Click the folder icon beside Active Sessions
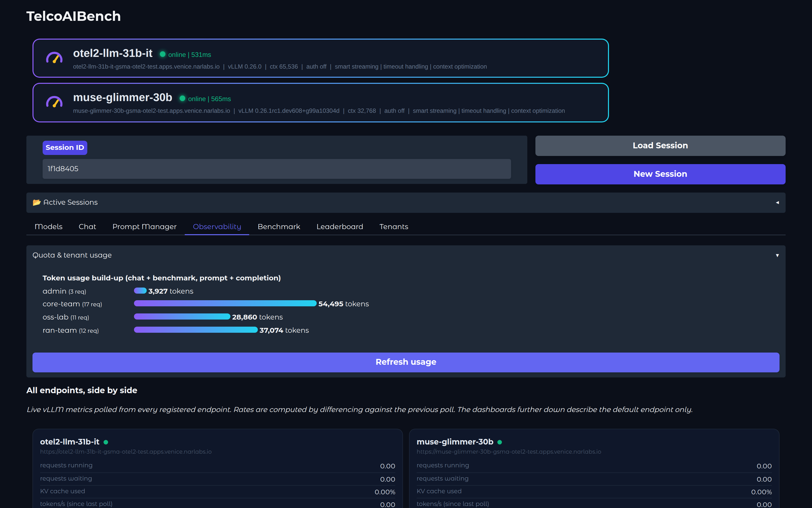This screenshot has height=508, width=812. click(37, 202)
